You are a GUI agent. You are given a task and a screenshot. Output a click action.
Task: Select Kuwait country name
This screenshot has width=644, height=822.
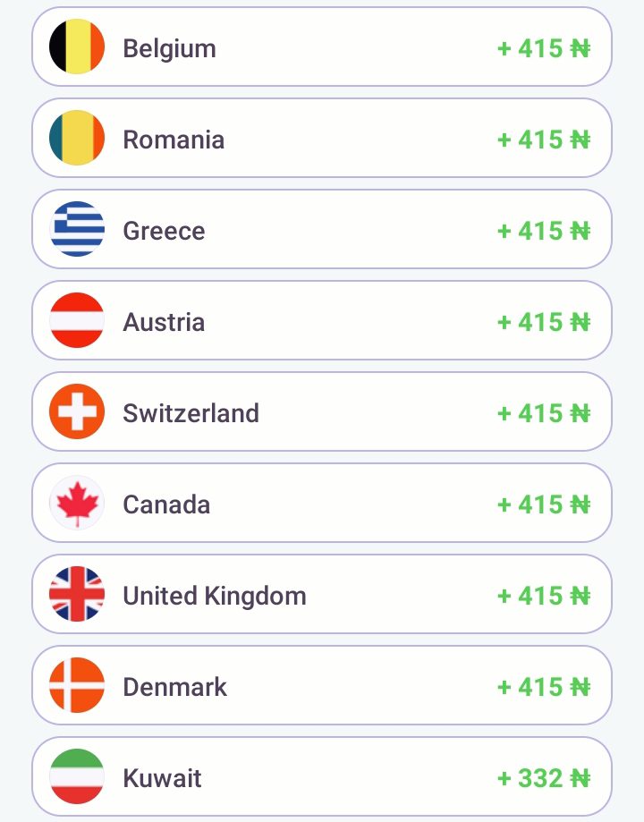tap(162, 778)
